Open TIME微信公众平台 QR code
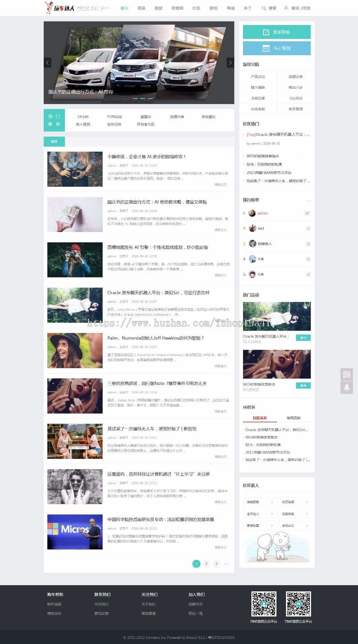The height and width of the screenshot is (644, 358). [298, 604]
